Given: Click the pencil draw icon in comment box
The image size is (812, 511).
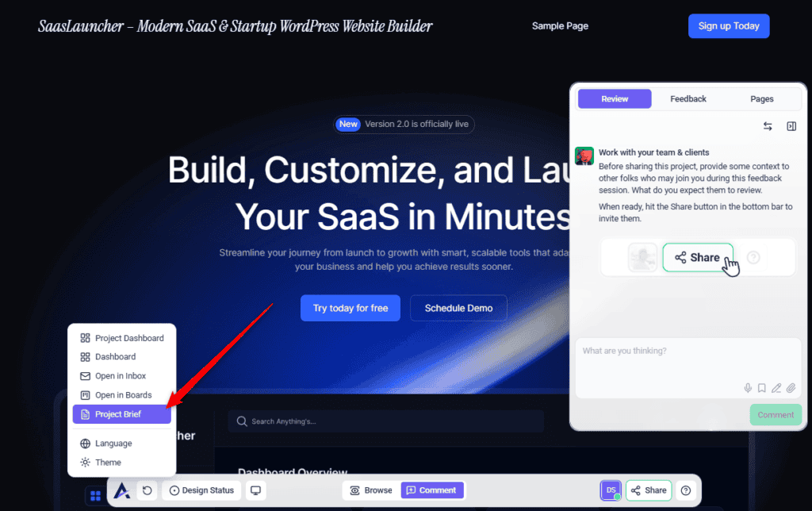Looking at the screenshot, I should click(776, 388).
